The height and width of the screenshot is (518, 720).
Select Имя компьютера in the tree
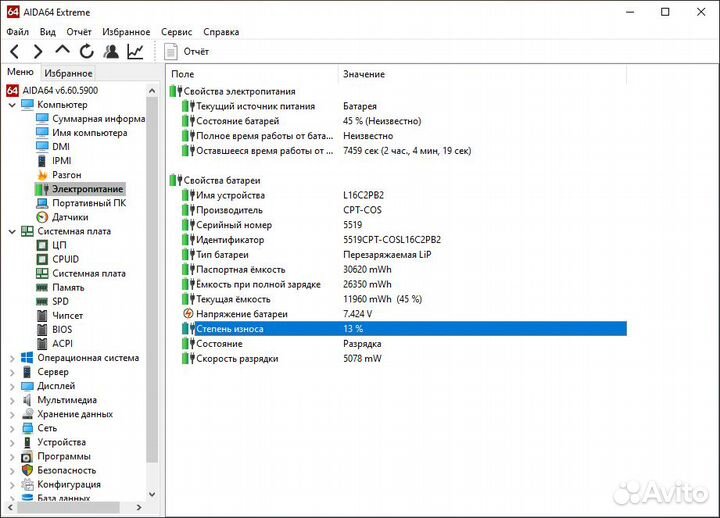tap(90, 133)
